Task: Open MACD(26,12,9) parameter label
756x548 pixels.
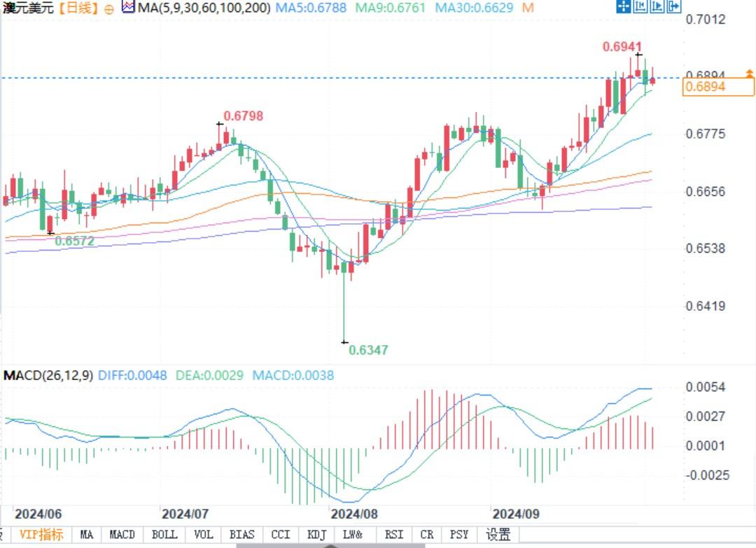Action: point(48,375)
